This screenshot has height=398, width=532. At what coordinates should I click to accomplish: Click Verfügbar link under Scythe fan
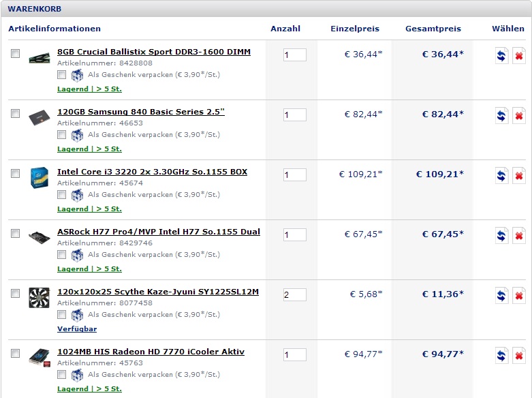click(x=77, y=328)
